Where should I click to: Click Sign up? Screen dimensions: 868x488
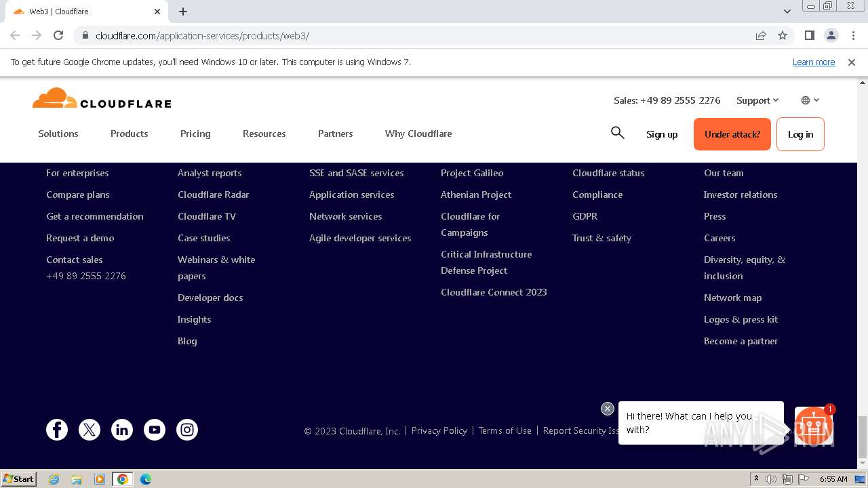(x=662, y=134)
